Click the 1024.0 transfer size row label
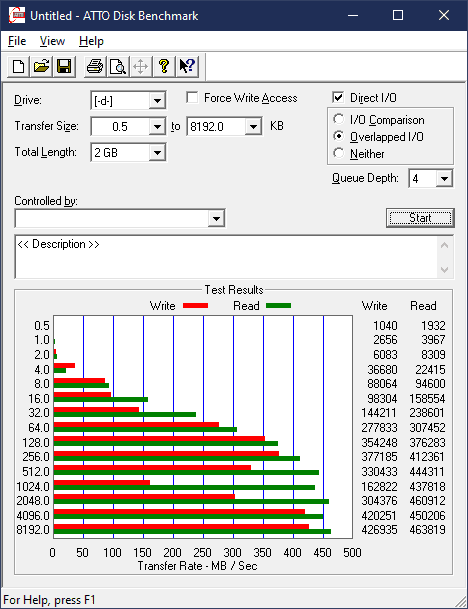 click(33, 486)
